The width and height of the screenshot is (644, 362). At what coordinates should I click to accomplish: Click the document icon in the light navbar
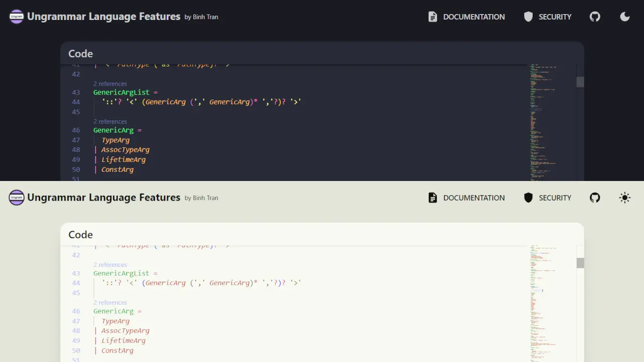(433, 198)
